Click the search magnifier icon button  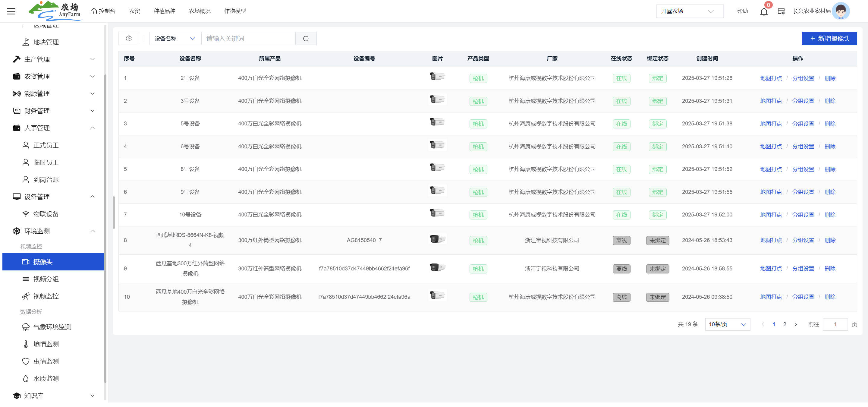coord(306,38)
